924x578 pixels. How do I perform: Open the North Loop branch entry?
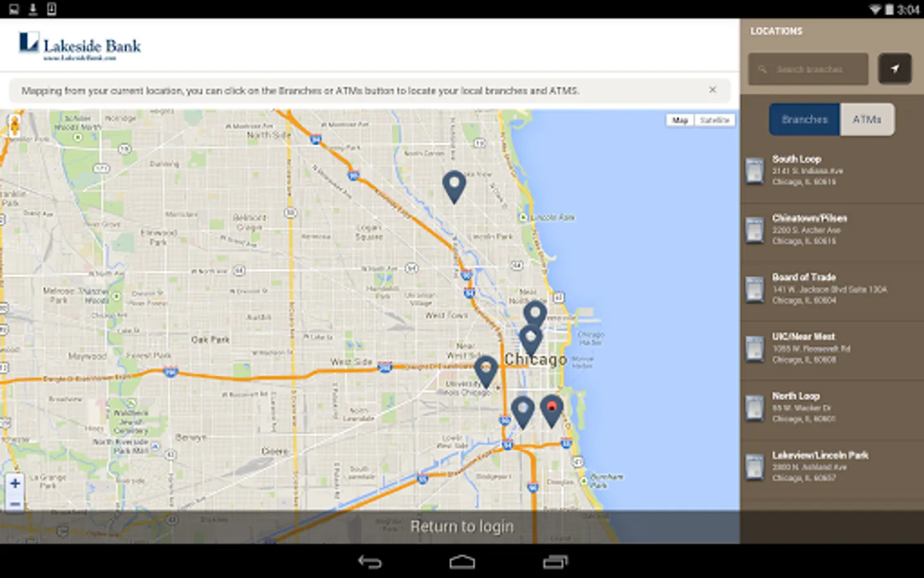pos(832,407)
